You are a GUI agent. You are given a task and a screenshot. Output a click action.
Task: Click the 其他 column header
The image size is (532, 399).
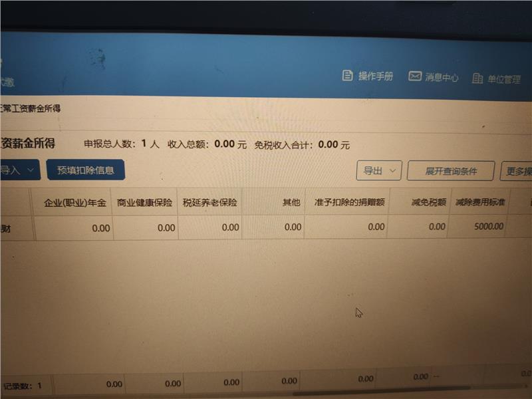coord(291,202)
